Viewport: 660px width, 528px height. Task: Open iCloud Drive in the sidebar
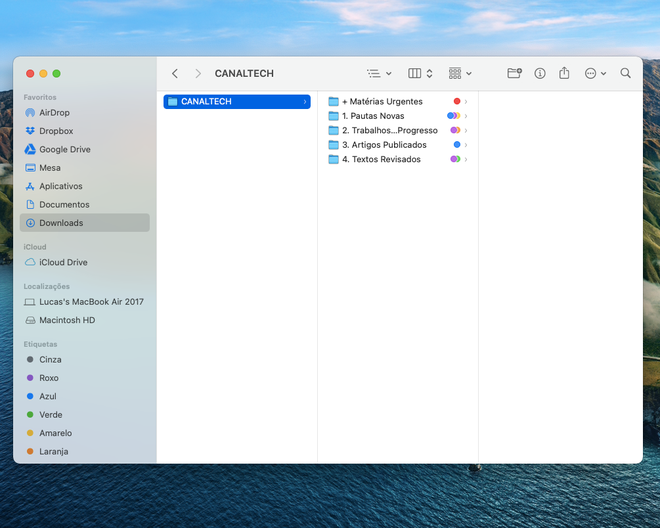[x=85, y=262]
